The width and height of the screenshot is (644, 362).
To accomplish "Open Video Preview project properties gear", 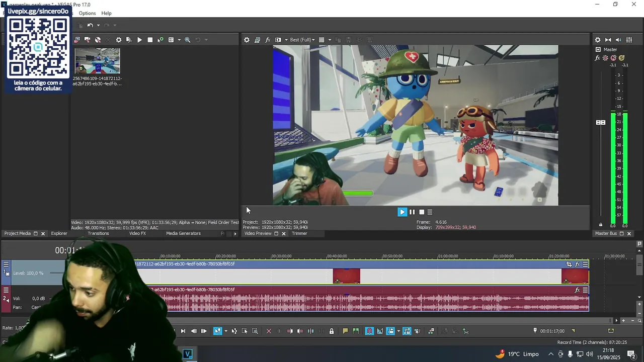I will pyautogui.click(x=247, y=40).
